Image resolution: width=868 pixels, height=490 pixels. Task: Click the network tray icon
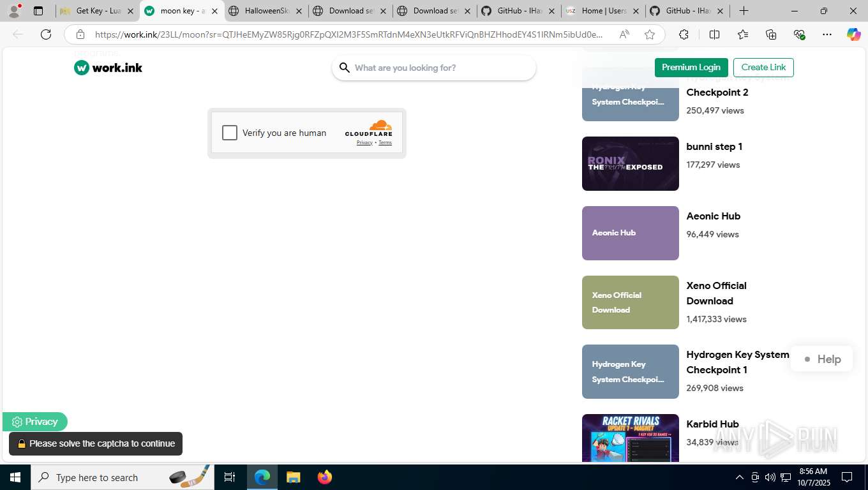pos(786,477)
